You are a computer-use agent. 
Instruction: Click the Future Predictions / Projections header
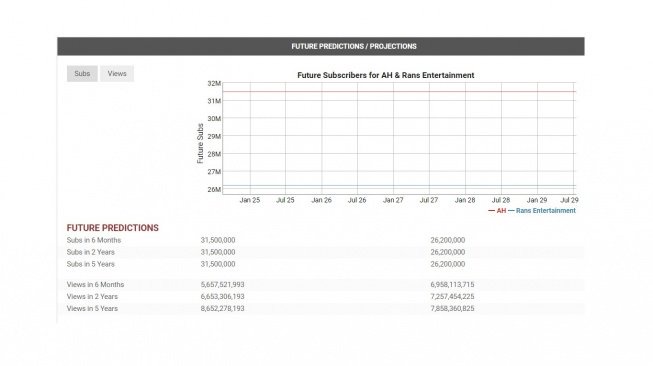pyautogui.click(x=321, y=46)
